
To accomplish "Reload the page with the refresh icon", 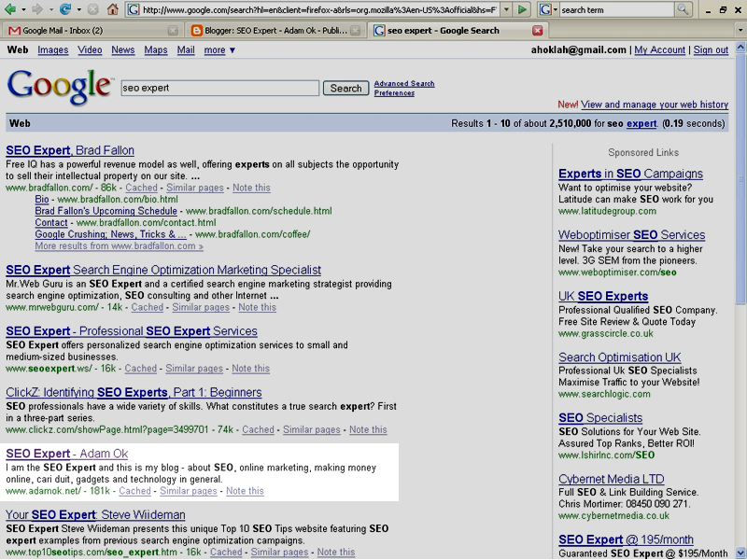I will click(65, 9).
